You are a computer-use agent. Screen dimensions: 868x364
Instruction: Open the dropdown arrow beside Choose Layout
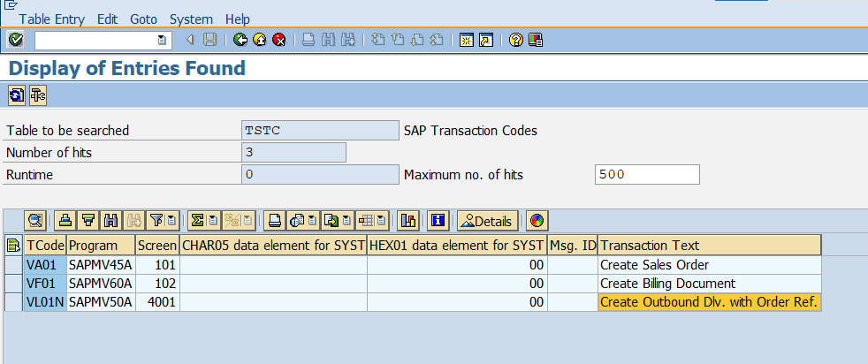[382, 221]
